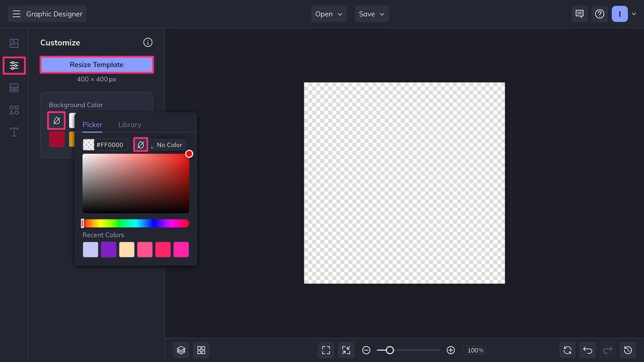Click the fit to screen icon

tap(326, 350)
